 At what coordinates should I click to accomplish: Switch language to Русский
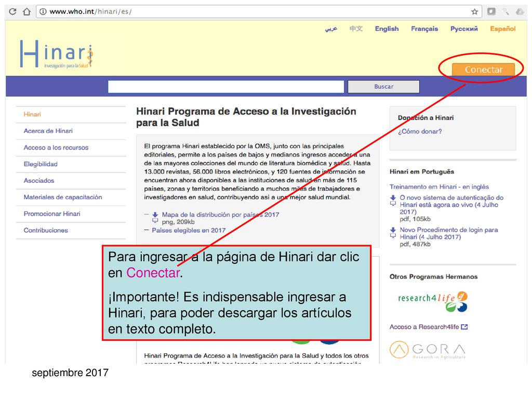click(464, 29)
